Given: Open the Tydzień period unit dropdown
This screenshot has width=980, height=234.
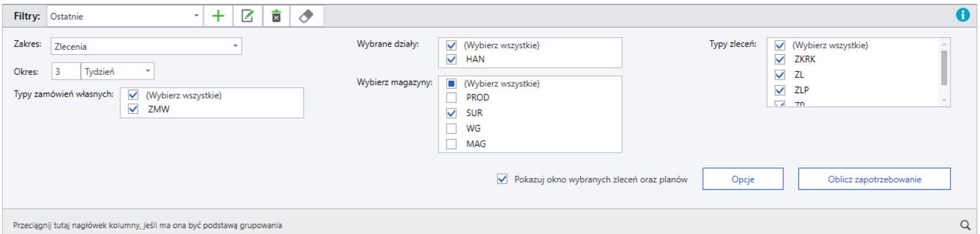Looking at the screenshot, I should tap(117, 71).
